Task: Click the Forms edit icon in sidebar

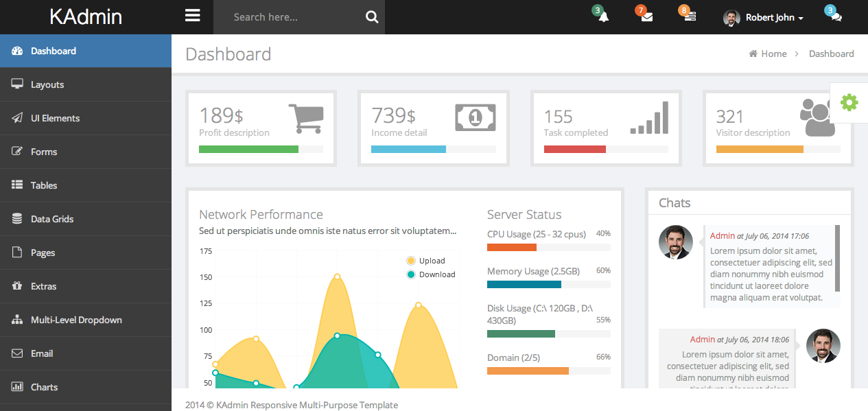Action: coord(17,152)
